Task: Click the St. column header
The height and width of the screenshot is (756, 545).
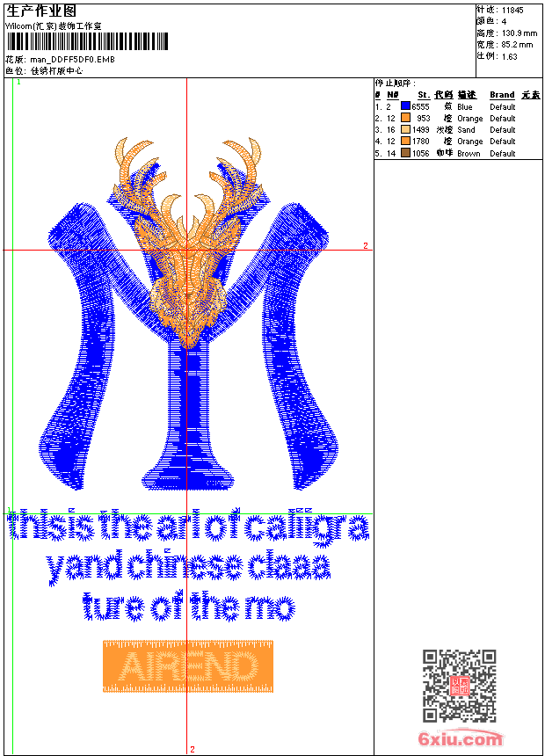Action: click(x=423, y=95)
